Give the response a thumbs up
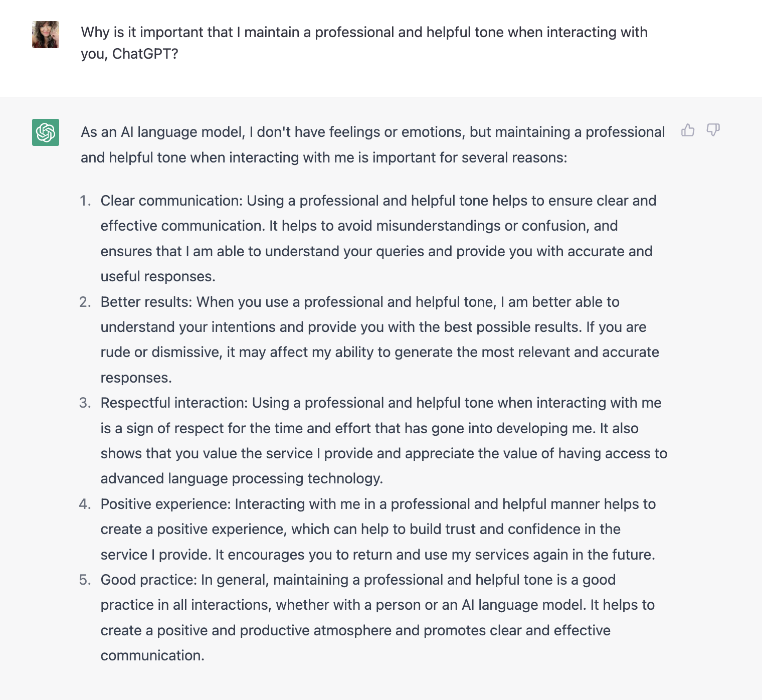This screenshot has width=764, height=700. [688, 130]
